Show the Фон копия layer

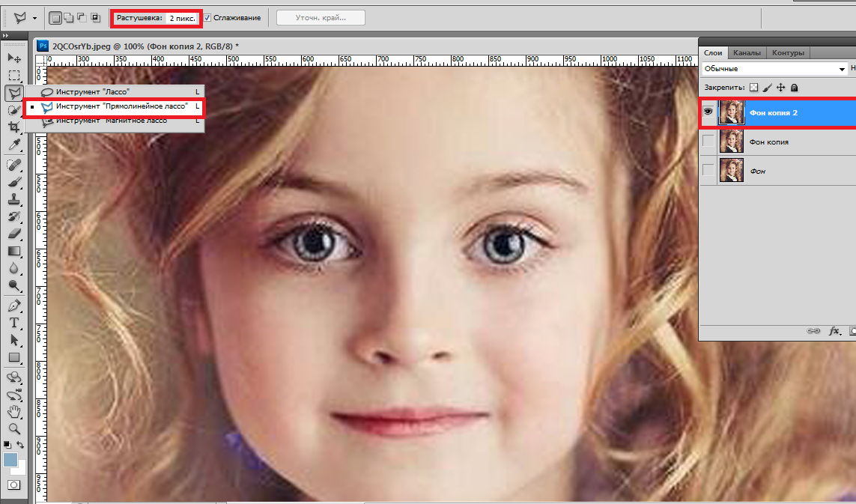(708, 142)
